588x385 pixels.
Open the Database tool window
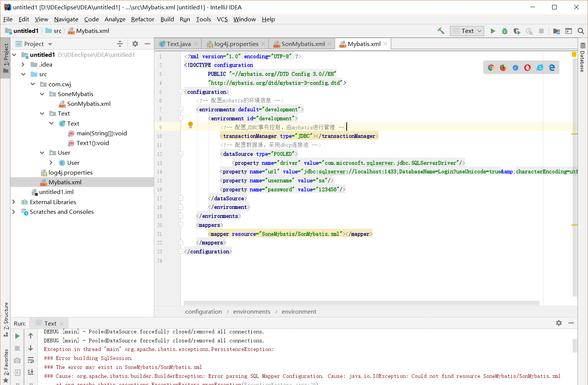coord(582,58)
